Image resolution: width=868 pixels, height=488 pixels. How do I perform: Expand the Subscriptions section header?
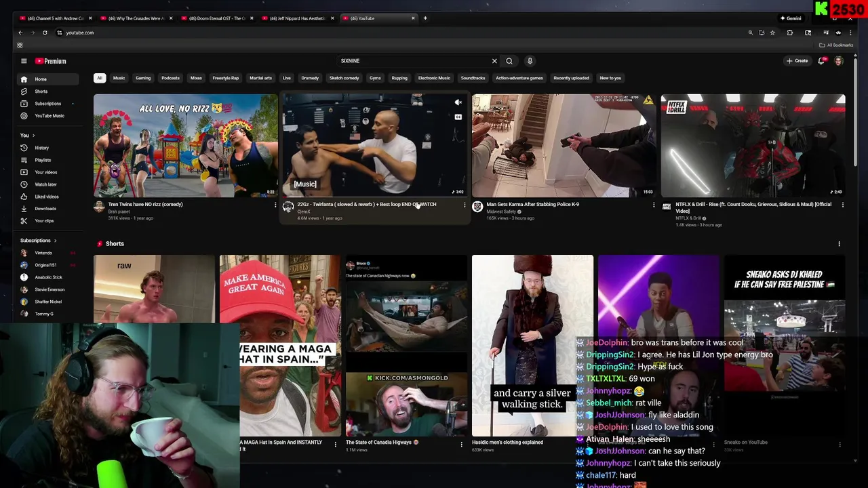coord(39,241)
